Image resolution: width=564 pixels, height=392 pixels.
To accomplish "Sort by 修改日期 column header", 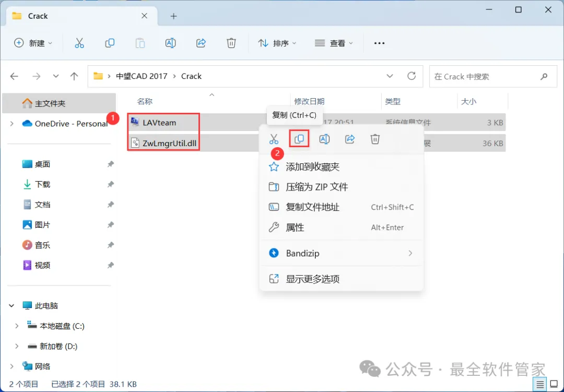I will pos(309,101).
